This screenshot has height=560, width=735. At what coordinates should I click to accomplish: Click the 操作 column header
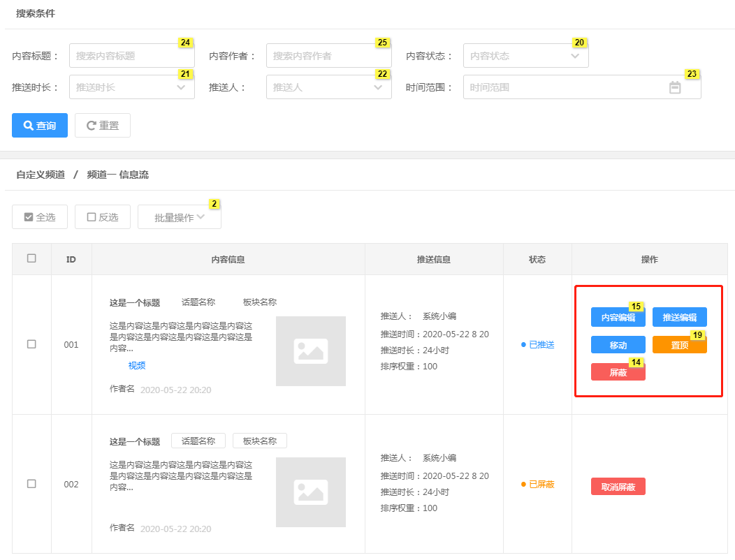649,259
